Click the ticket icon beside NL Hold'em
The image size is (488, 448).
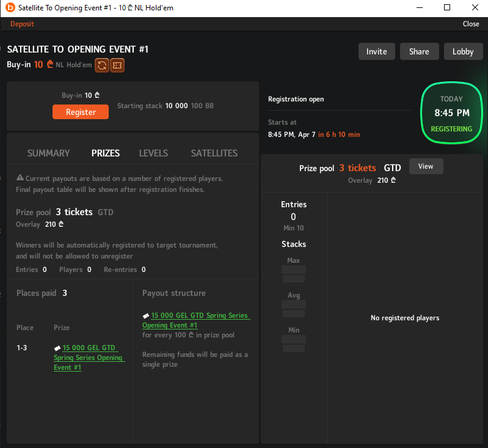pyautogui.click(x=117, y=65)
